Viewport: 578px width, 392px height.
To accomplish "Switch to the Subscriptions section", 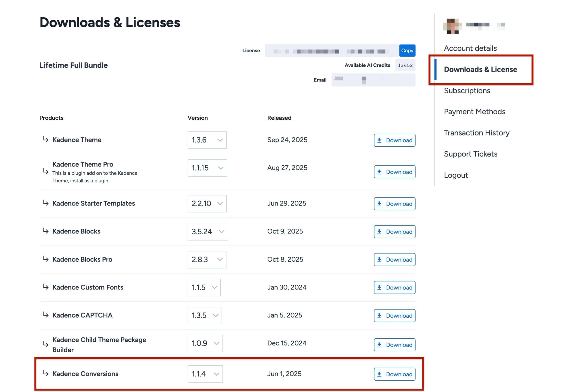I will click(467, 91).
